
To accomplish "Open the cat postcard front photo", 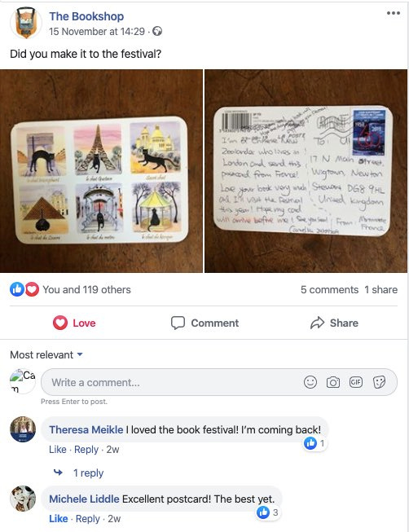I will pyautogui.click(x=101, y=171).
